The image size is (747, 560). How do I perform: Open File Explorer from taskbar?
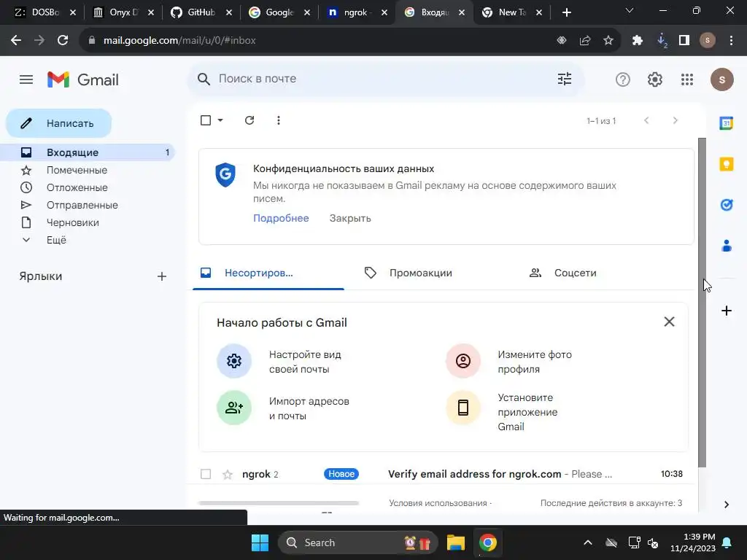(455, 542)
